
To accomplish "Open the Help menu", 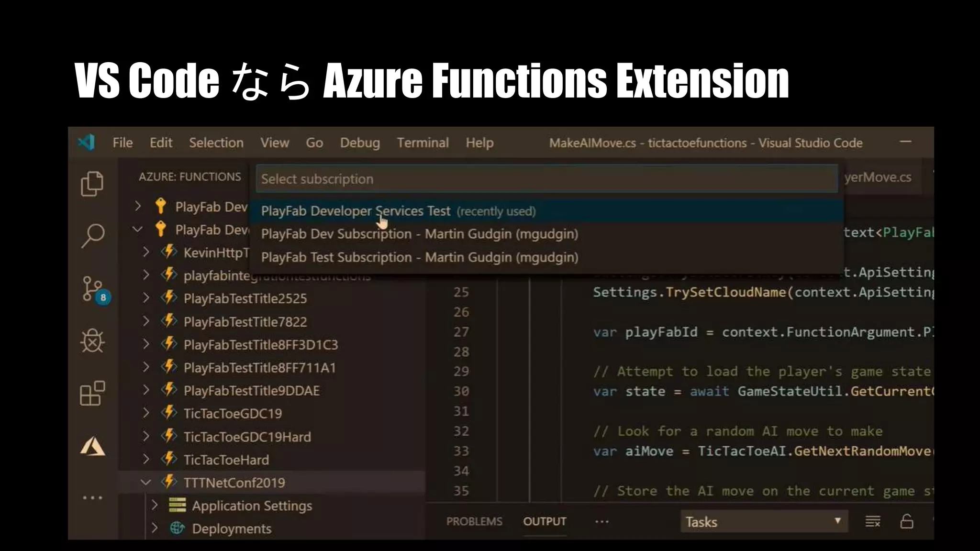I will click(479, 143).
